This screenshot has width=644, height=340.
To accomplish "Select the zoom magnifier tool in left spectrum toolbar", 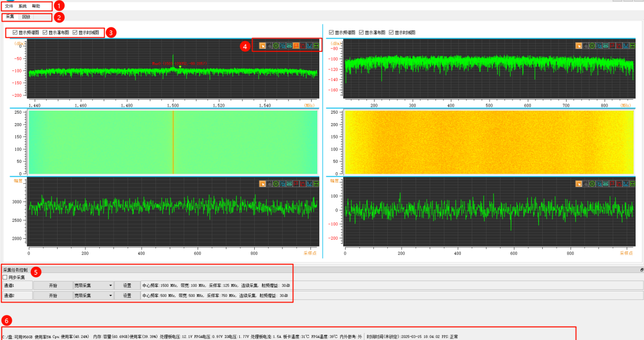I will click(269, 46).
